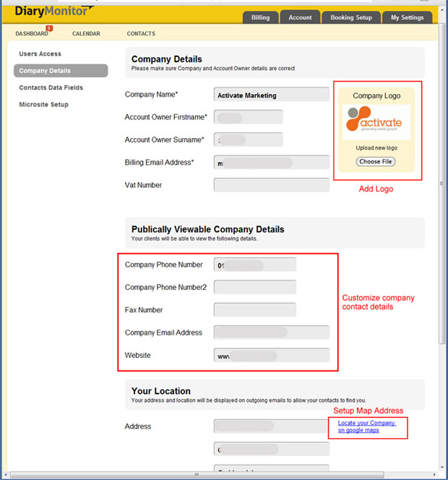Click the Choose File button
The image size is (448, 480).
click(376, 161)
